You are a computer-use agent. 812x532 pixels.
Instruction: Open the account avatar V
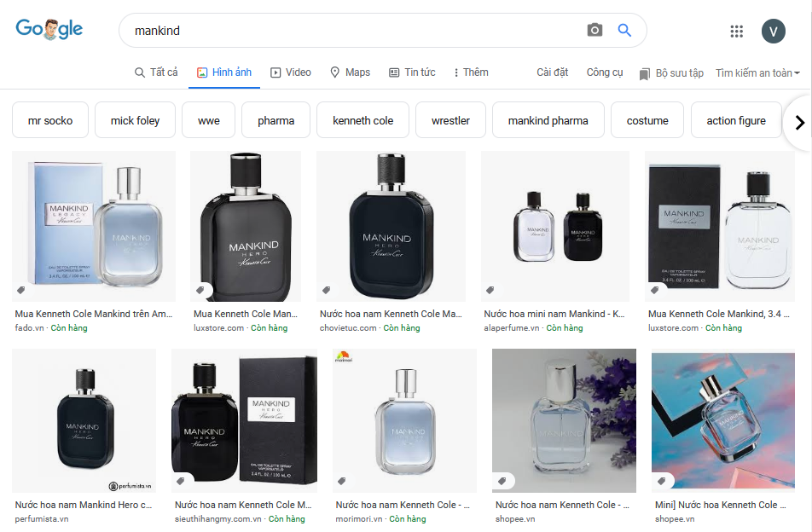click(773, 31)
